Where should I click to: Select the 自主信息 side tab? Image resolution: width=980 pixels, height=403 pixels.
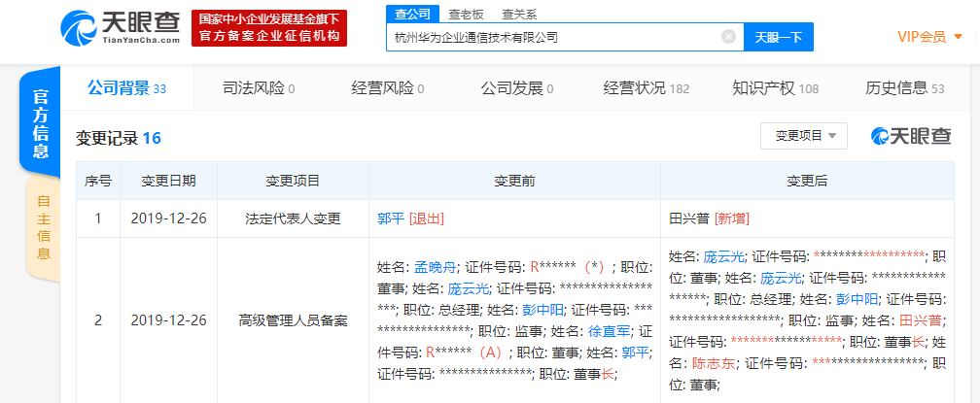coord(43,227)
